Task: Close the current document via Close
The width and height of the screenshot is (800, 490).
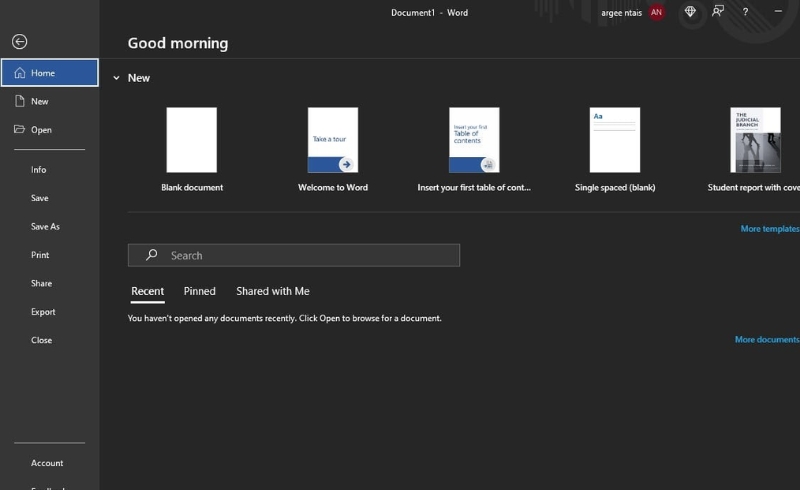Action: 41,340
